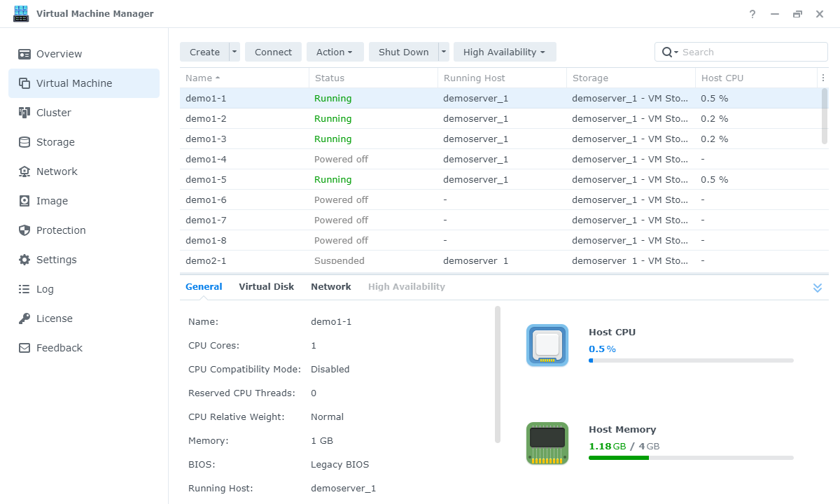
Task: Open Settings gear icon in sidebar
Action: pyautogui.click(x=24, y=260)
